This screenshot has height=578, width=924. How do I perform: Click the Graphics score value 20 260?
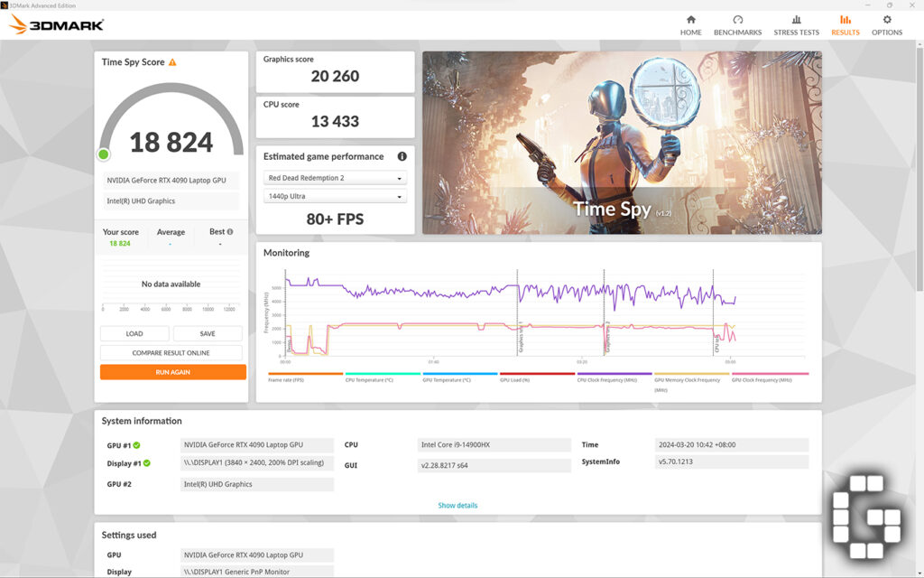[x=335, y=76]
